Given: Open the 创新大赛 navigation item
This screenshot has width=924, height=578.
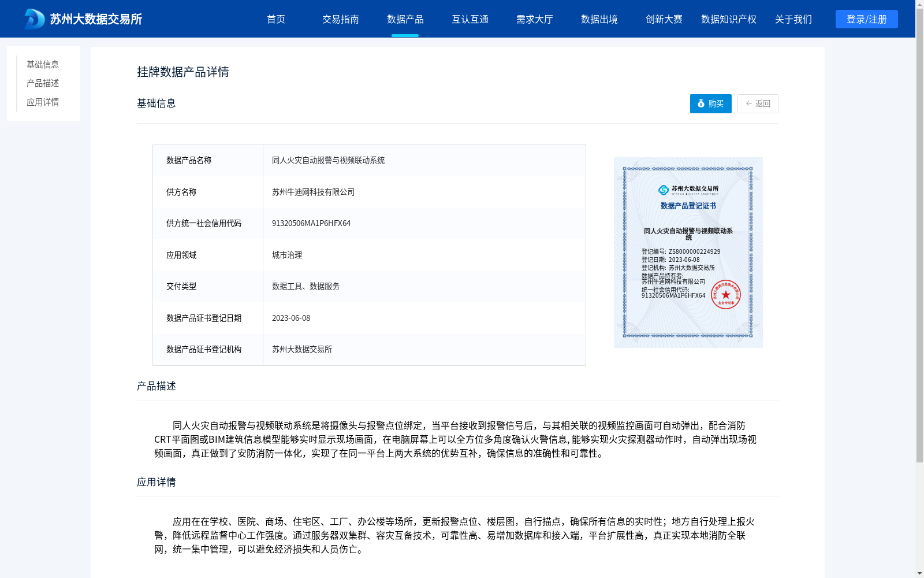Looking at the screenshot, I should (x=664, y=19).
